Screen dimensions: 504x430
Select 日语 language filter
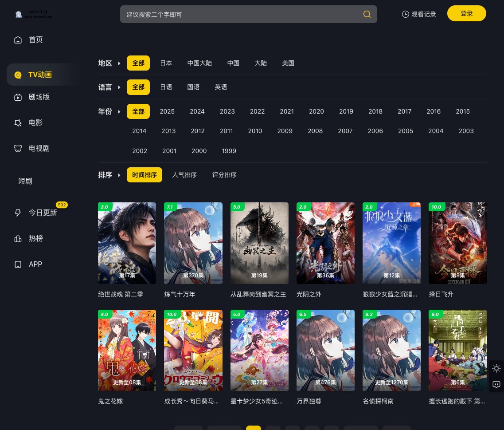(x=166, y=87)
